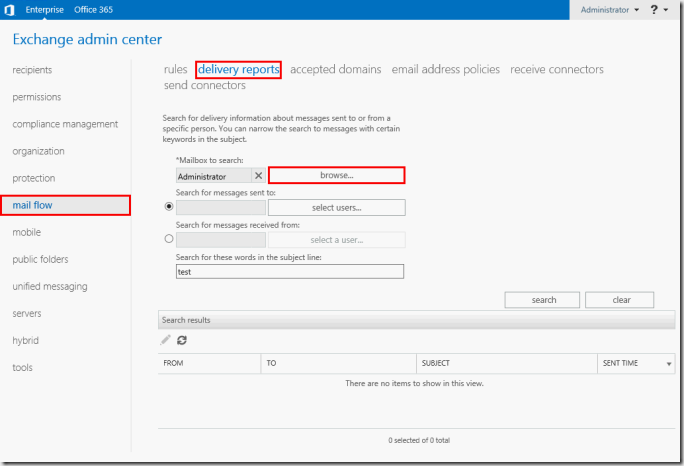Select the 'messages received from' radio button

[167, 239]
